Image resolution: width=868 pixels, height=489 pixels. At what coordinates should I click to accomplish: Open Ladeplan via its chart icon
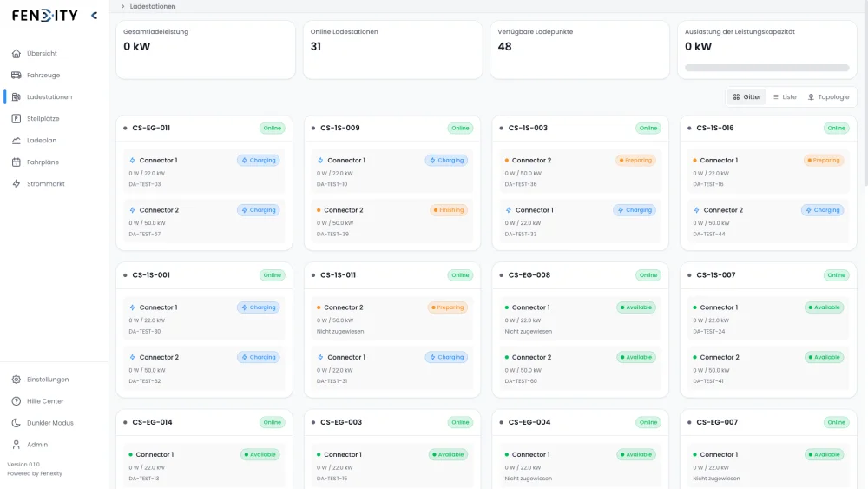pyautogui.click(x=16, y=141)
